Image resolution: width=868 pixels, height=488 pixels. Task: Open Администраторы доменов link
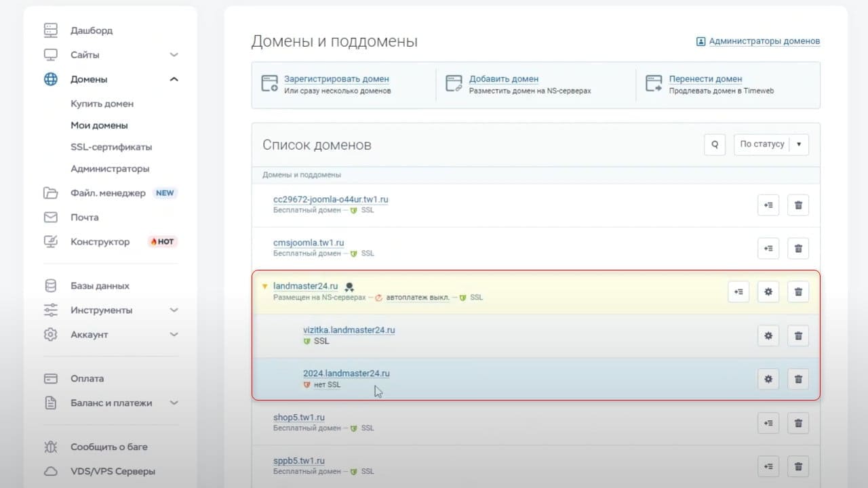[x=764, y=41]
